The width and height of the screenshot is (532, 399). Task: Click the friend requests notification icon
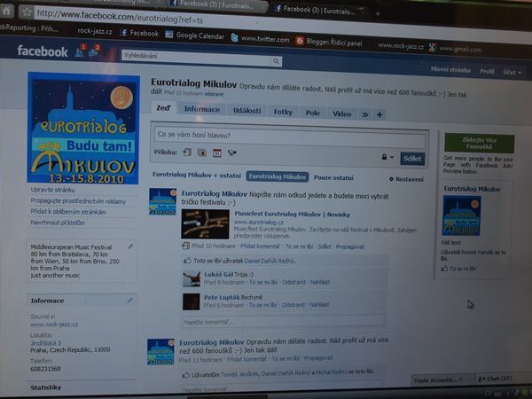tap(81, 51)
